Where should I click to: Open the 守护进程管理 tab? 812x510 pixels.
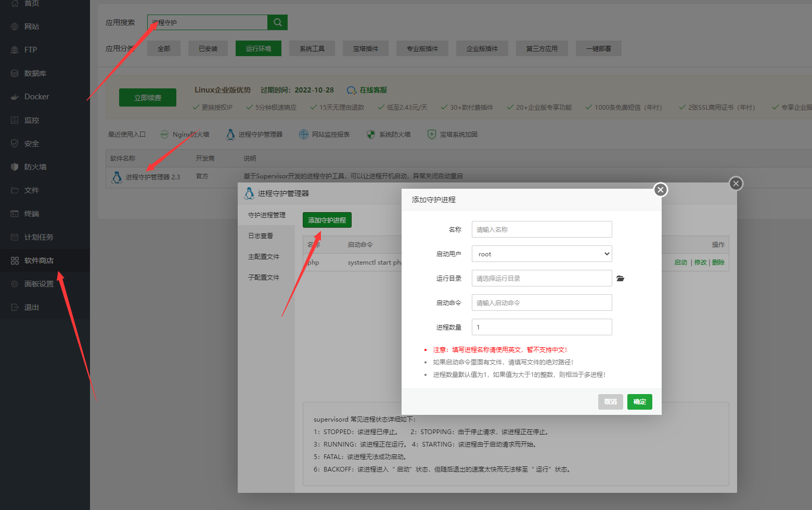pos(266,215)
